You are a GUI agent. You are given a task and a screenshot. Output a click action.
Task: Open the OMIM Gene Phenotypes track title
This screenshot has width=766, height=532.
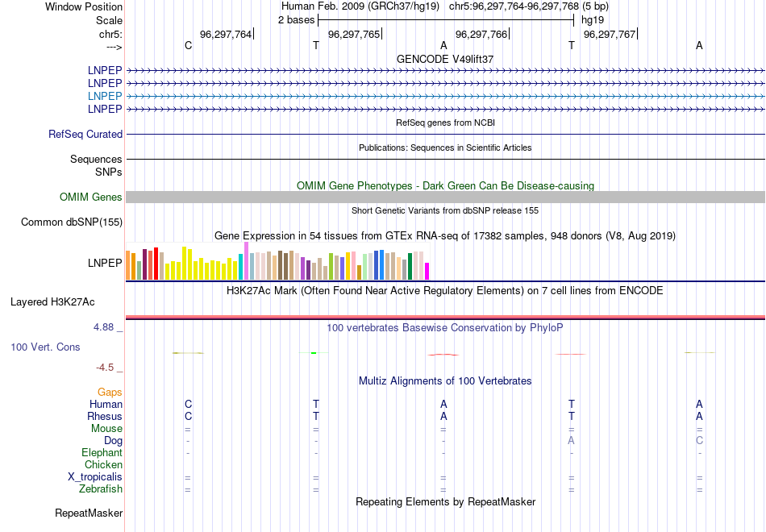click(x=445, y=185)
